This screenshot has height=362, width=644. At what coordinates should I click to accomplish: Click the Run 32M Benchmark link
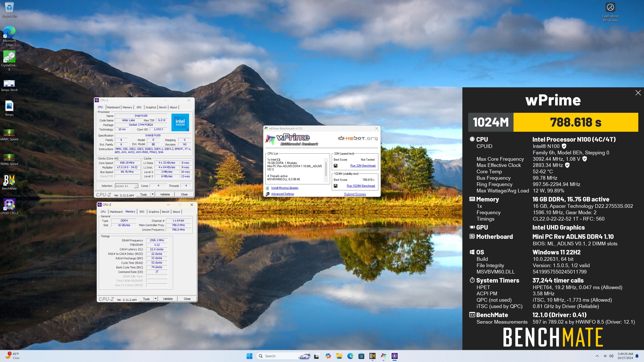pyautogui.click(x=363, y=166)
